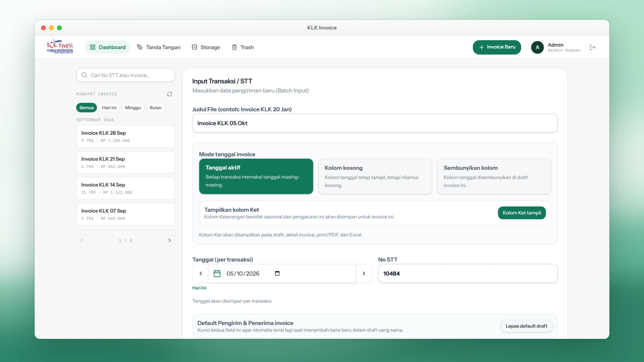This screenshot has width=644, height=362.
Task: Select Kolom kosong date mode
Action: point(375,176)
